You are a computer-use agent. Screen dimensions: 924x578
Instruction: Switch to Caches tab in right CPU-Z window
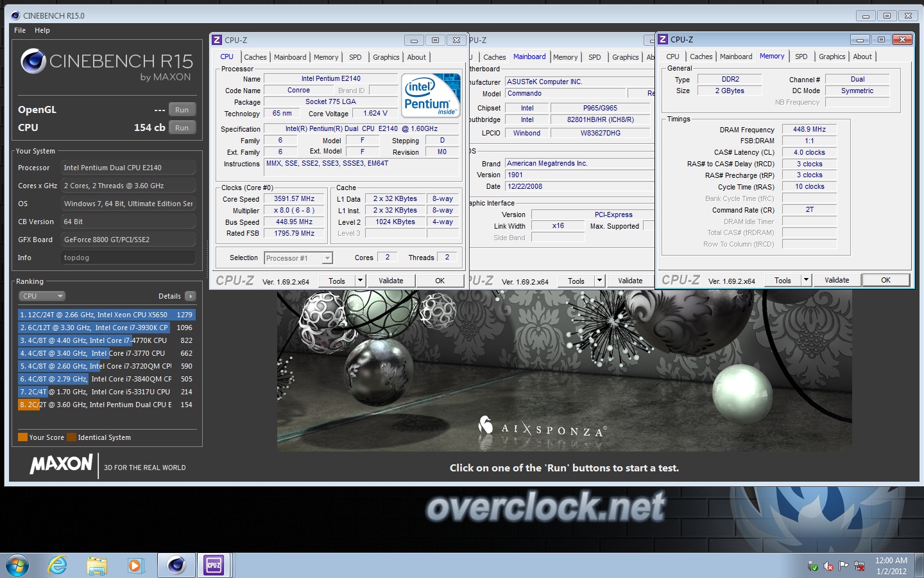click(701, 57)
